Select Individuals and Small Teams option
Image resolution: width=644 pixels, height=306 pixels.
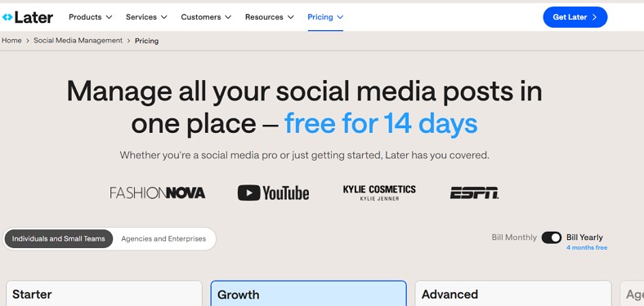pyautogui.click(x=58, y=239)
